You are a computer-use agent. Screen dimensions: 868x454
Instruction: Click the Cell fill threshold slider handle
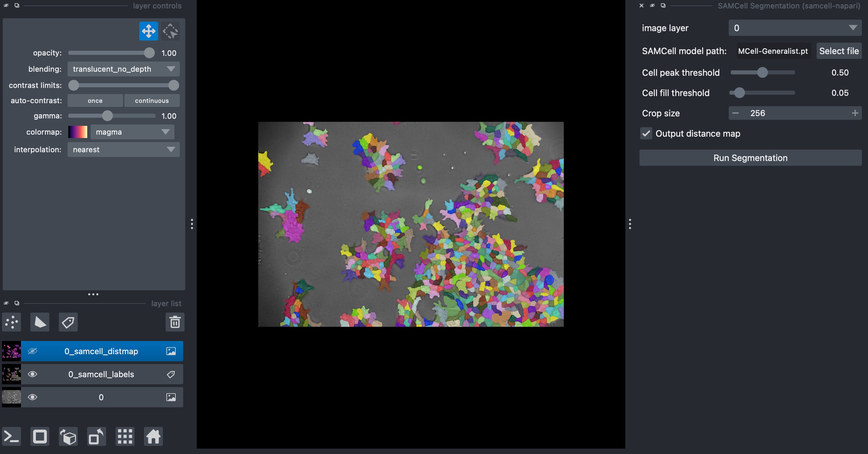point(740,93)
